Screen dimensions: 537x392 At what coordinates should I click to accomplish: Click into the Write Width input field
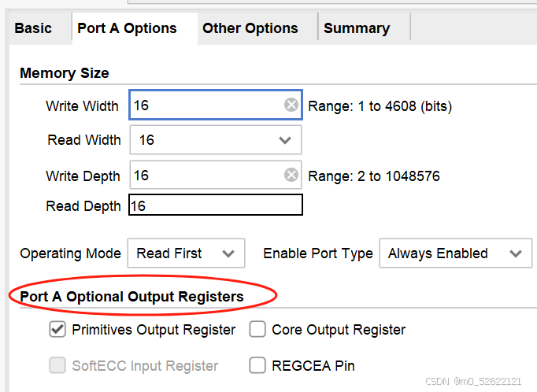(x=205, y=105)
